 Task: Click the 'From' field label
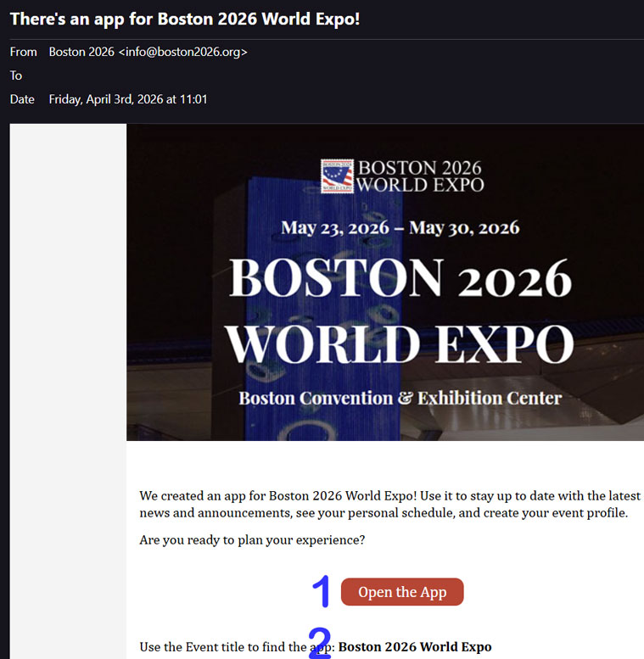click(x=24, y=52)
